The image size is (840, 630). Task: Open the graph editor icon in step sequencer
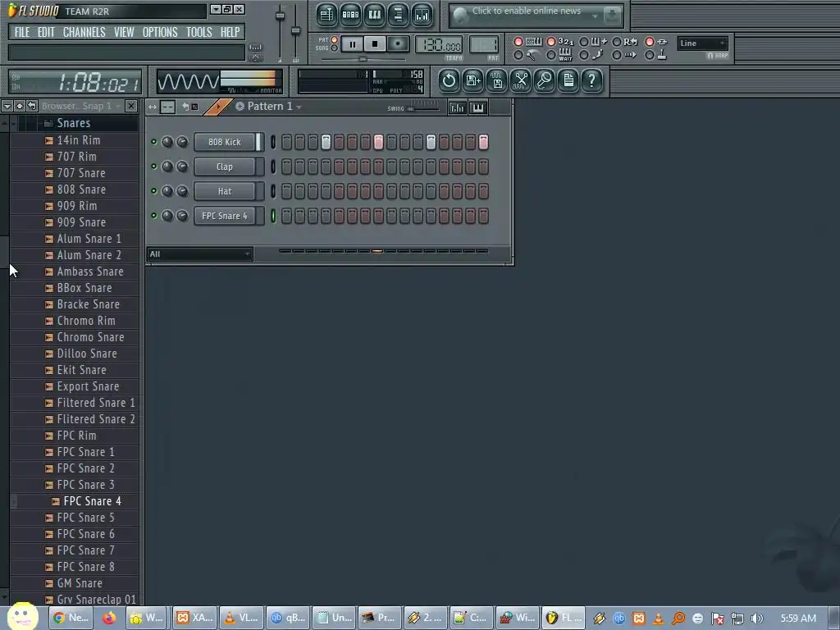458,107
